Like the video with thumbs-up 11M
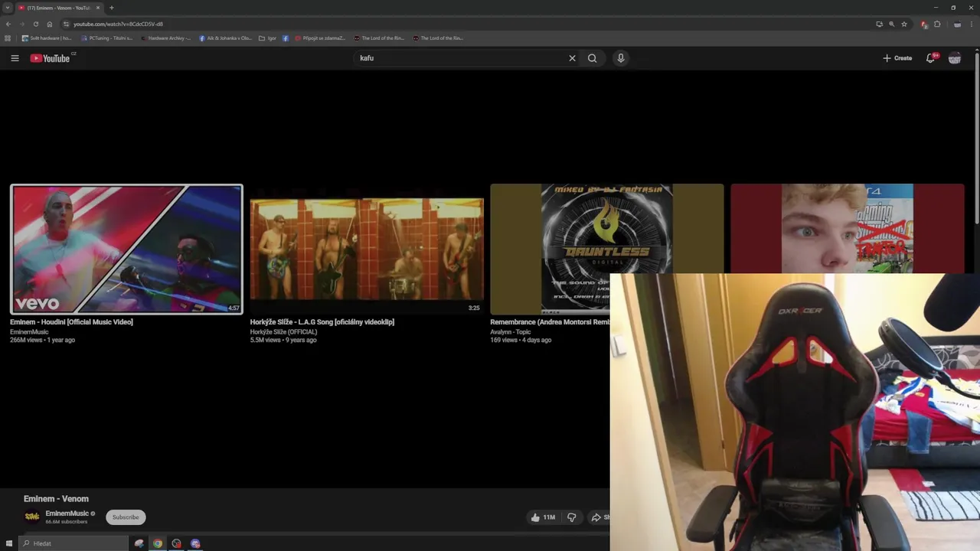 [x=542, y=517]
